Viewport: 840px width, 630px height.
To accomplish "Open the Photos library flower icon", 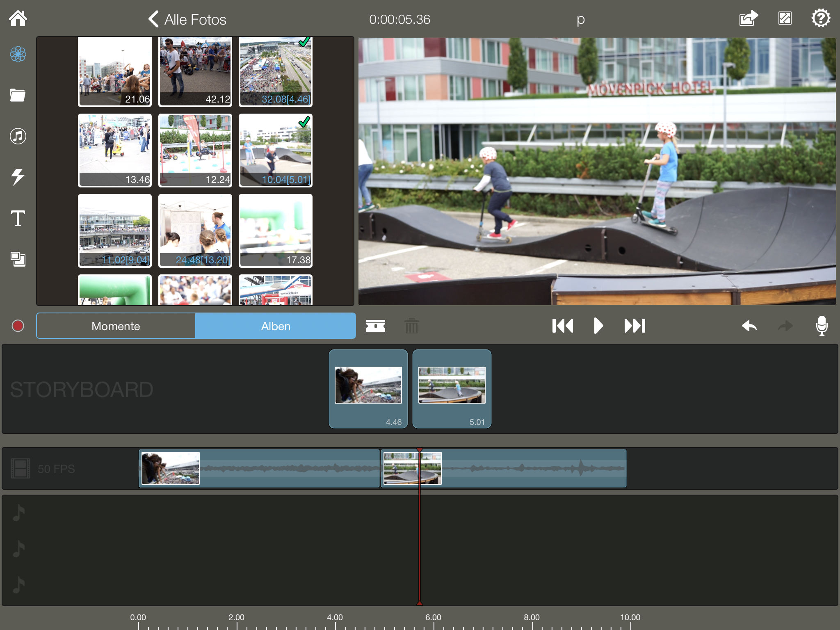I will 18,54.
